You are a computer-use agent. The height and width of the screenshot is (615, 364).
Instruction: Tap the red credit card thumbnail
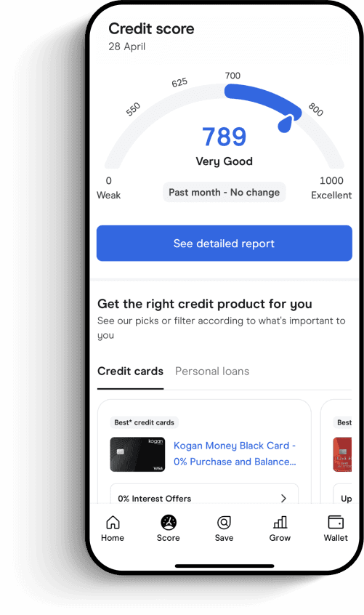point(342,454)
